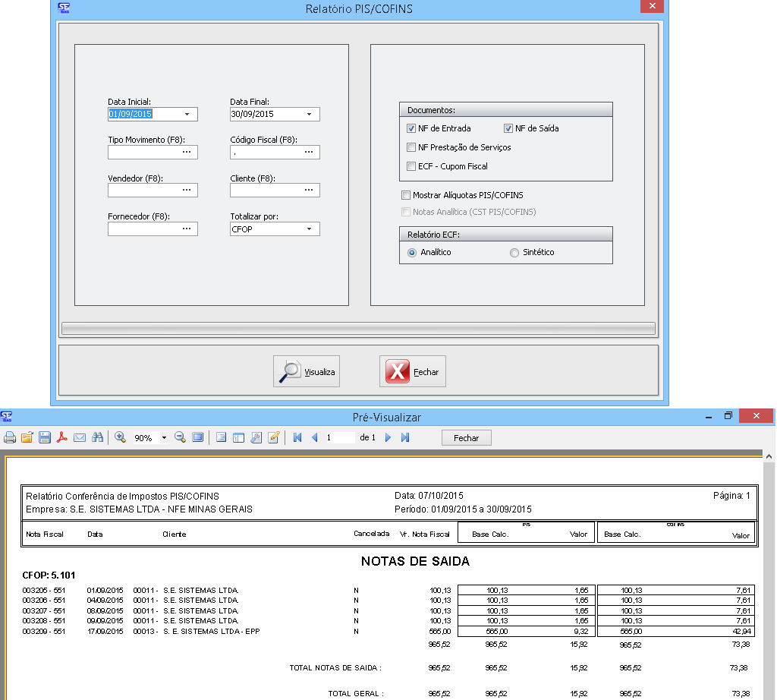Image resolution: width=777 pixels, height=700 pixels.
Task: Open the Data Final date dropdown
Action: click(x=310, y=115)
